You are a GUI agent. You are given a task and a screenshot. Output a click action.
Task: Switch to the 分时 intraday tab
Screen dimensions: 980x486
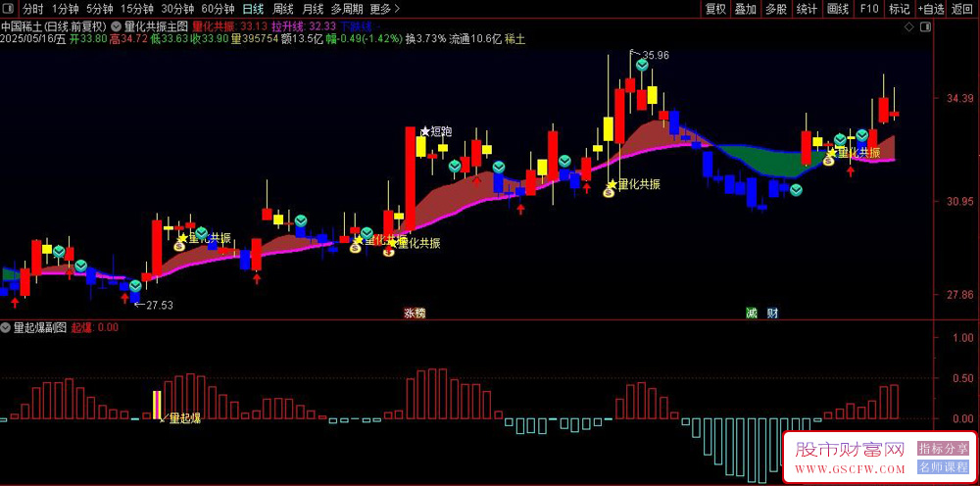[32, 10]
